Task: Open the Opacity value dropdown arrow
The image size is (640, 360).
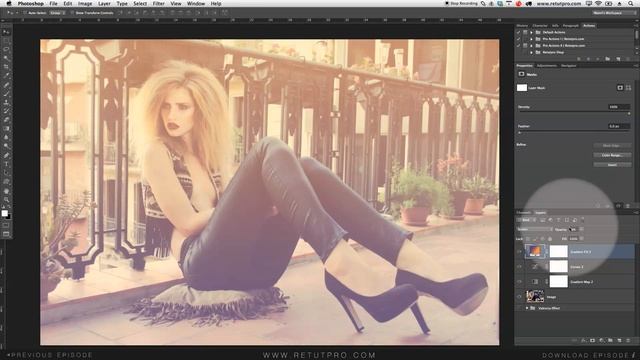Action: (x=582, y=229)
